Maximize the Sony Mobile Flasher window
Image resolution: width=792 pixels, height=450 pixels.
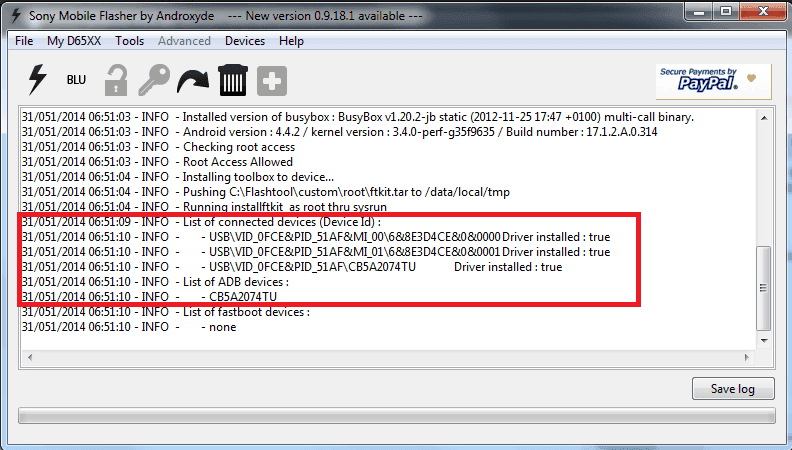tap(726, 12)
